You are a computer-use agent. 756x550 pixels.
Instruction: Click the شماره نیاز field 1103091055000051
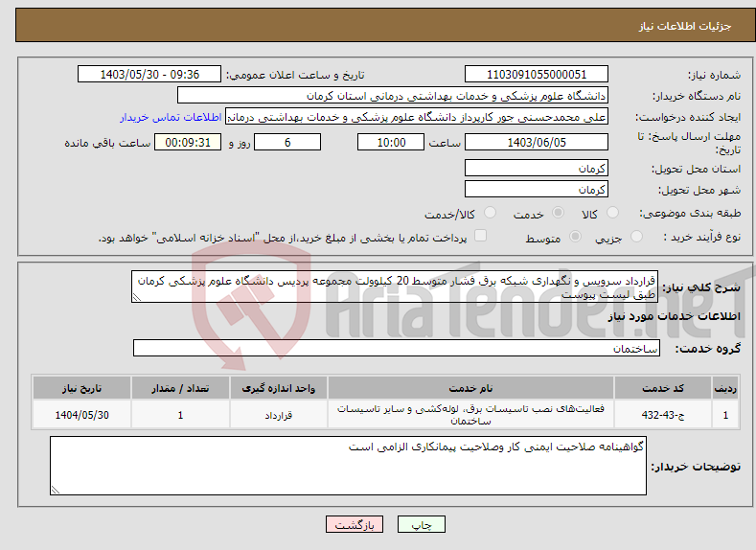(537, 74)
